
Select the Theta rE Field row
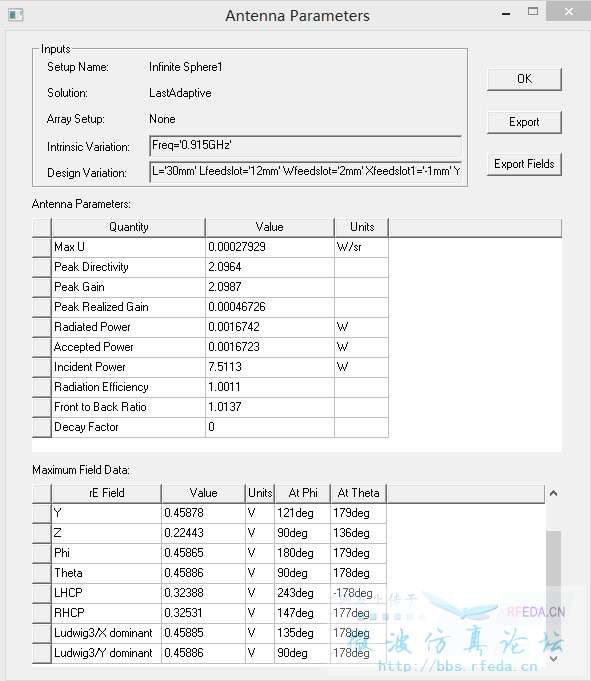point(209,573)
